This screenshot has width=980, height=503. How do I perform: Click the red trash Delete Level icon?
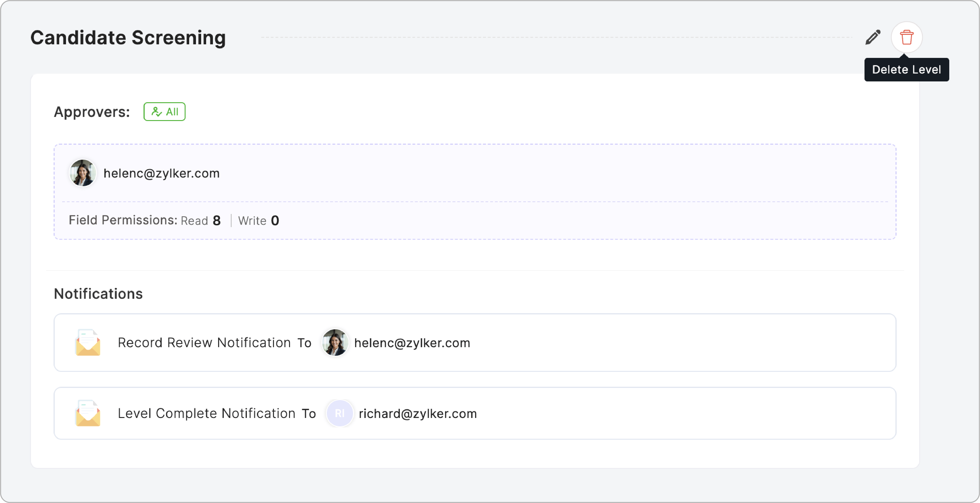coord(907,37)
